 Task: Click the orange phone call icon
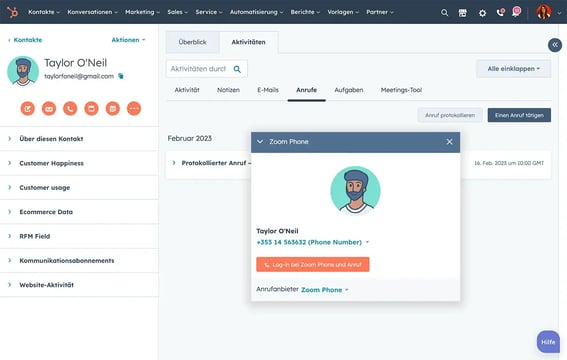[x=70, y=108]
